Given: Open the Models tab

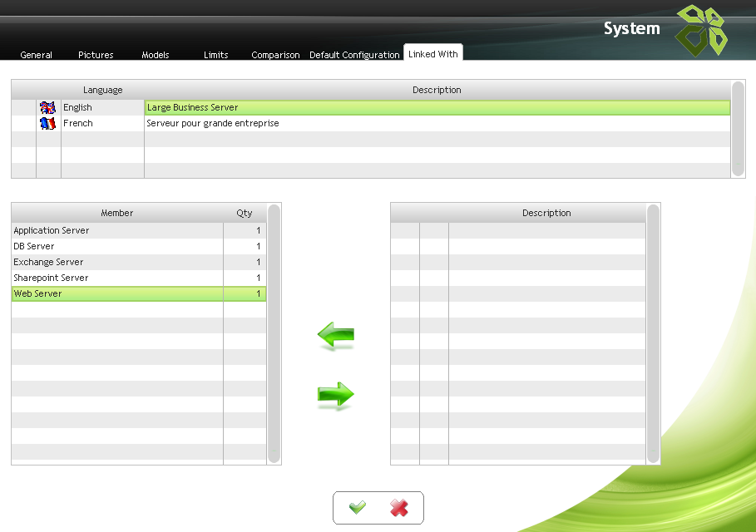Looking at the screenshot, I should coord(156,55).
